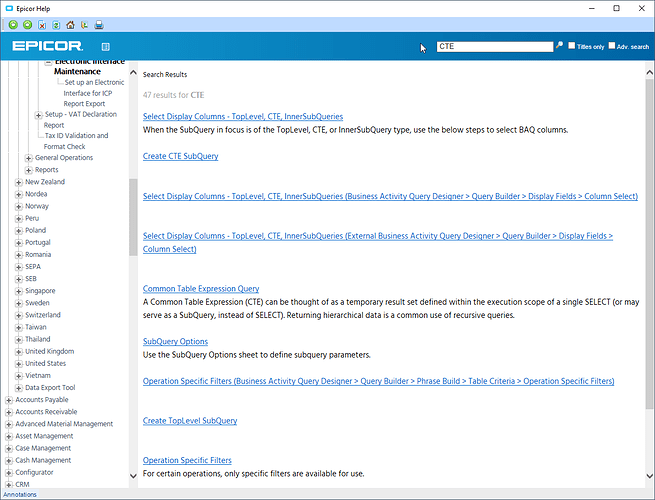Select Set up an Electronic Interface for ICP Report Export topic
This screenshot has height=500, width=655.
tap(94, 93)
